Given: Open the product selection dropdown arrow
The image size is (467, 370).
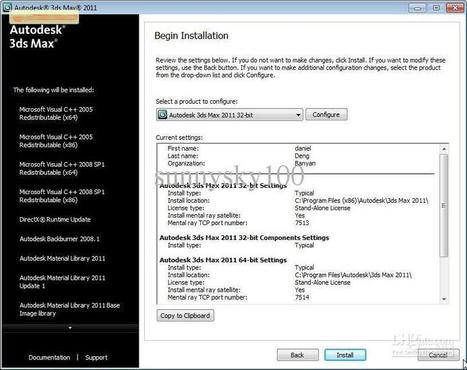Looking at the screenshot, I should (298, 115).
